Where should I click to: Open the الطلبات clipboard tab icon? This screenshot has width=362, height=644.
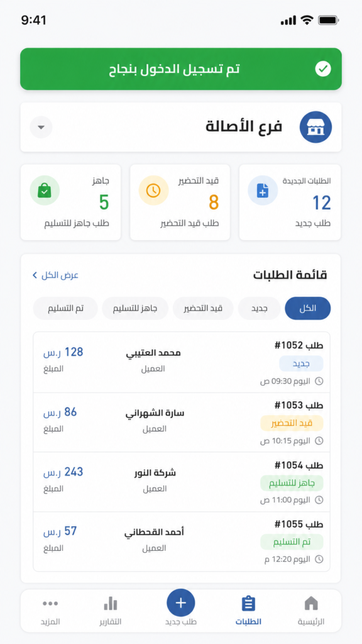click(x=248, y=603)
